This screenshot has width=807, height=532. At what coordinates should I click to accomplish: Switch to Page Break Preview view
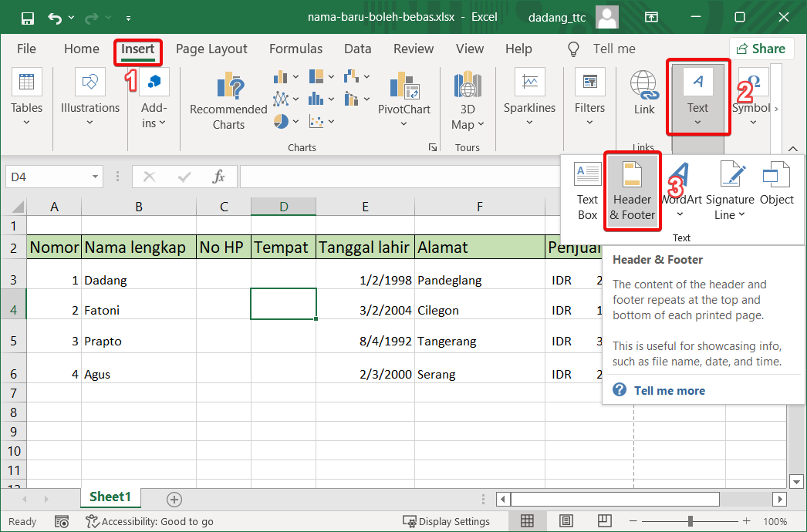point(603,521)
